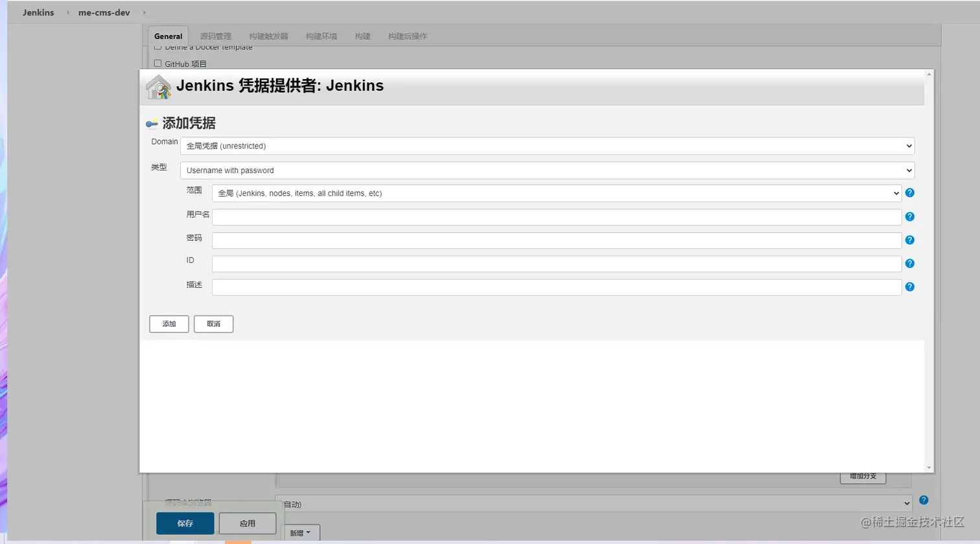Screen dimensions: 980x544
Task: Click the 添加 button to add credentials
Action: pos(169,324)
